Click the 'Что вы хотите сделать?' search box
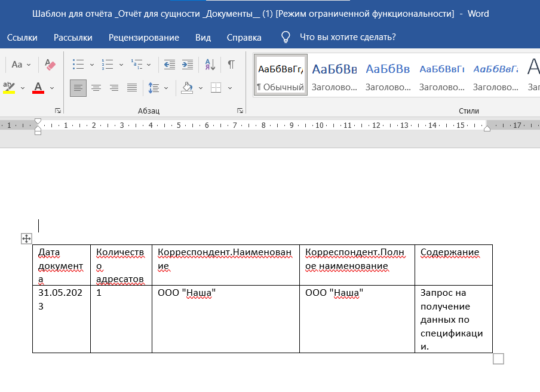This screenshot has height=392, width=540. 347,38
